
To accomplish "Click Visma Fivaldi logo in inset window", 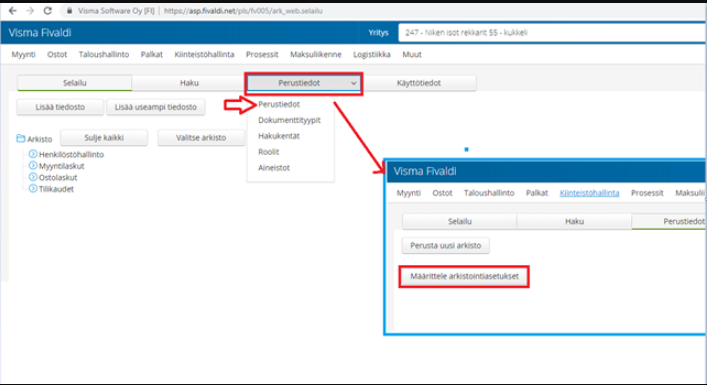I will 425,171.
